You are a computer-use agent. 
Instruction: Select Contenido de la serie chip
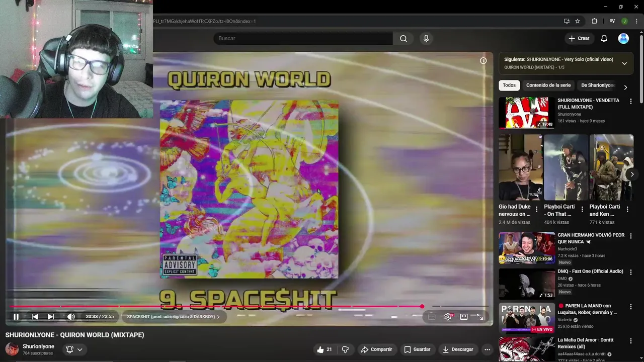(x=548, y=85)
